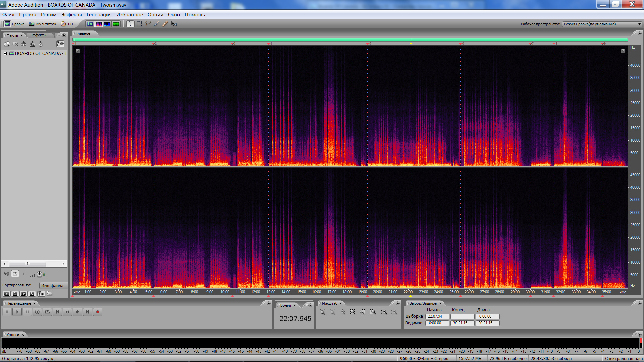644x362 pixels.
Task: Click the Import file folder icon
Action: click(7, 44)
